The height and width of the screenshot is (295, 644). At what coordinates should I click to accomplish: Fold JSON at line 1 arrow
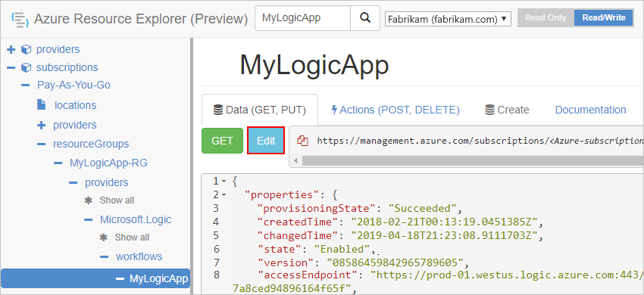tap(224, 181)
